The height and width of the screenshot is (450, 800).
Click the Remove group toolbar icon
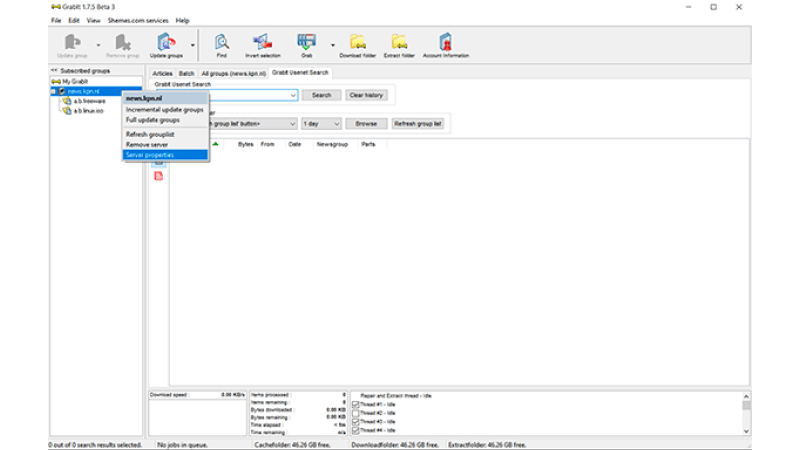pyautogui.click(x=122, y=45)
